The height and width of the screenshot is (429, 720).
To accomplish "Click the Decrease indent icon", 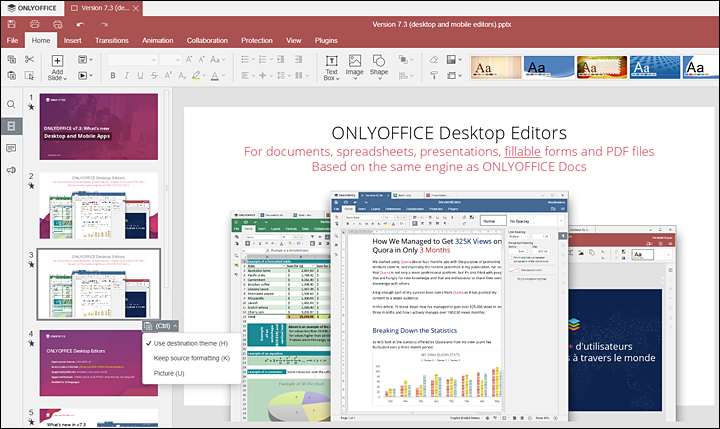I will (x=281, y=59).
